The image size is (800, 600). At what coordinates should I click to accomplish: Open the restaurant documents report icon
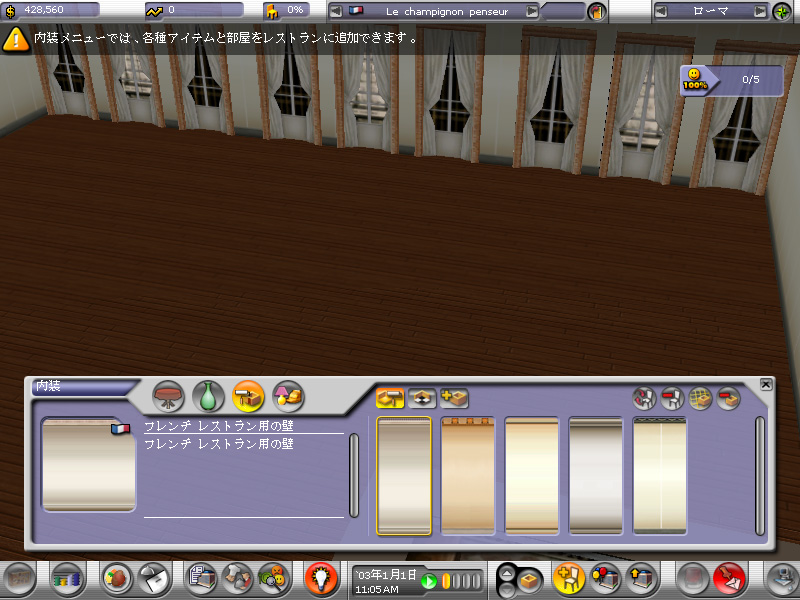(x=200, y=579)
